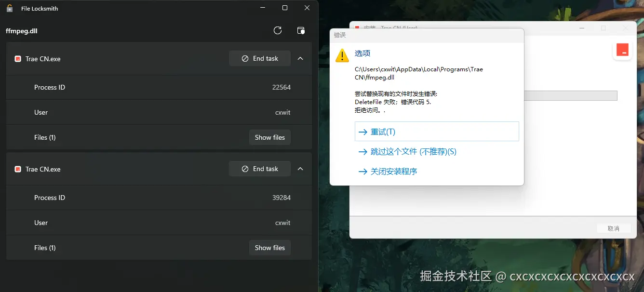Click the second Trae CN.exe red app icon
The height and width of the screenshot is (292, 644).
(18, 169)
